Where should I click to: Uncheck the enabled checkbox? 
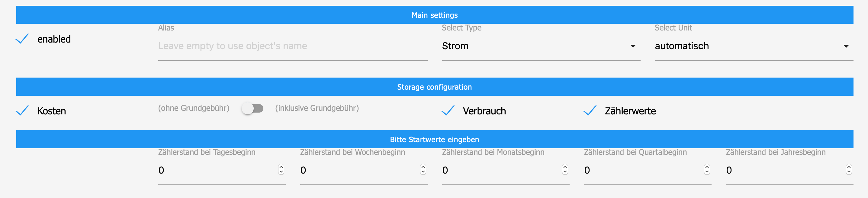pos(22,39)
